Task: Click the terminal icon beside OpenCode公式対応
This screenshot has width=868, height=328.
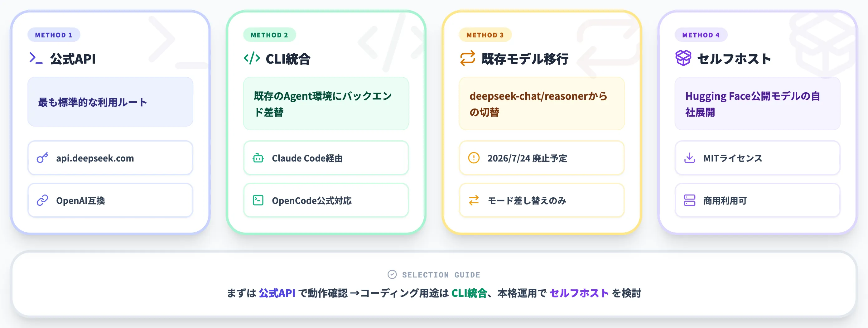Action: 258,200
